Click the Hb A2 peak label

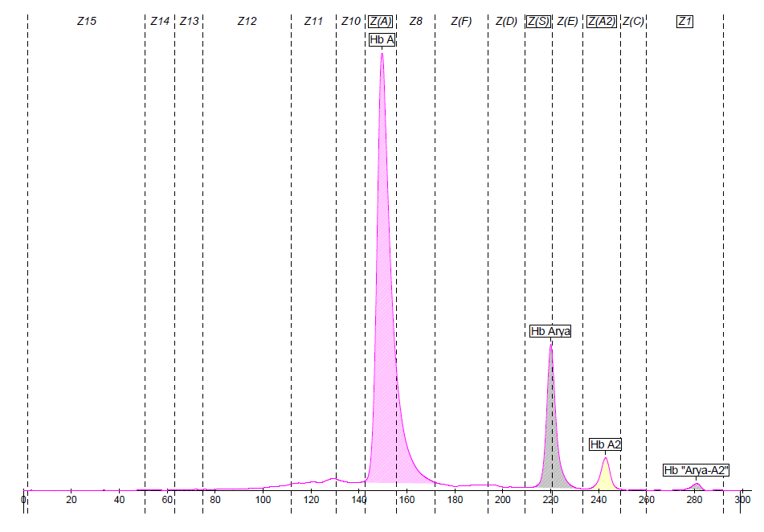606,444
